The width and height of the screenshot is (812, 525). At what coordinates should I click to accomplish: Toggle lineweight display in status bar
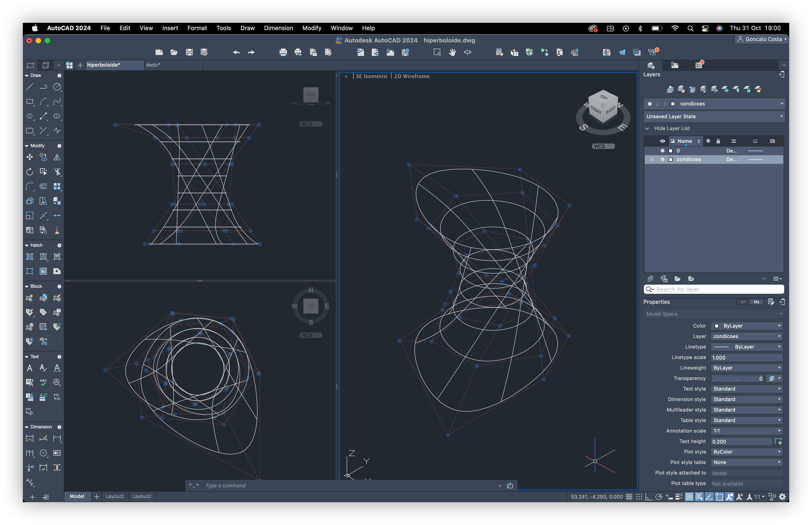[679, 497]
